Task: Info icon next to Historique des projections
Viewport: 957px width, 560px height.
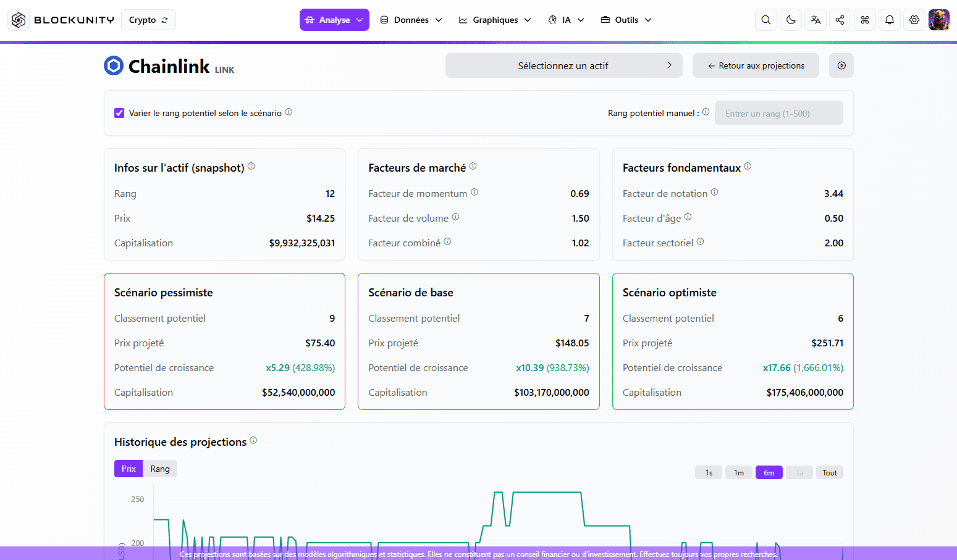Action: [253, 440]
